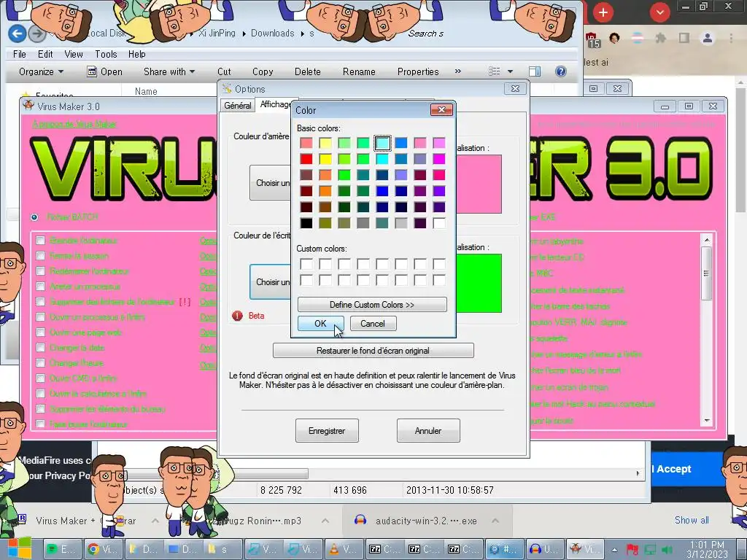Check Changer l'heure checkbox
Screen dimensions: 747x560
point(41,363)
